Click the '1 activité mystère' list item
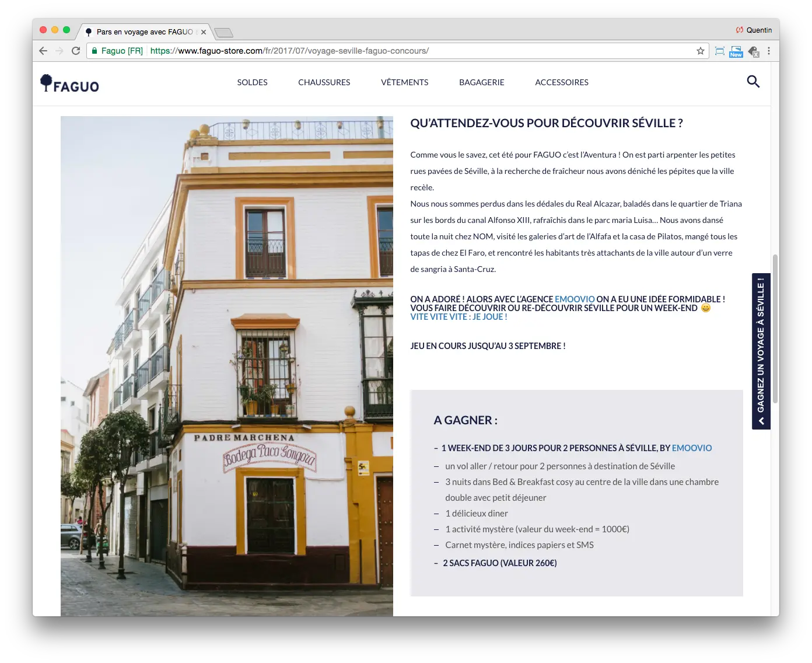The width and height of the screenshot is (812, 663). (537, 529)
